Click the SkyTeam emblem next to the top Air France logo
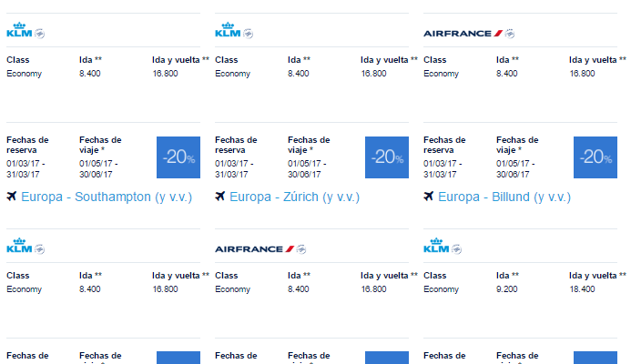Image resolution: width=631 pixels, height=364 pixels. tap(510, 34)
